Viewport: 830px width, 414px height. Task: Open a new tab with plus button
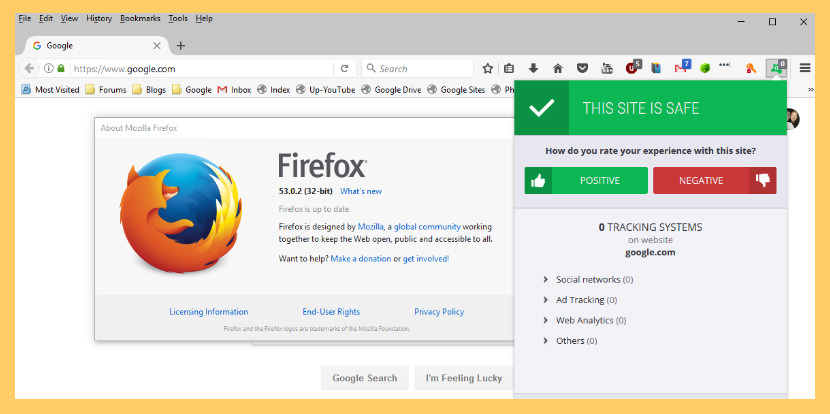click(181, 46)
